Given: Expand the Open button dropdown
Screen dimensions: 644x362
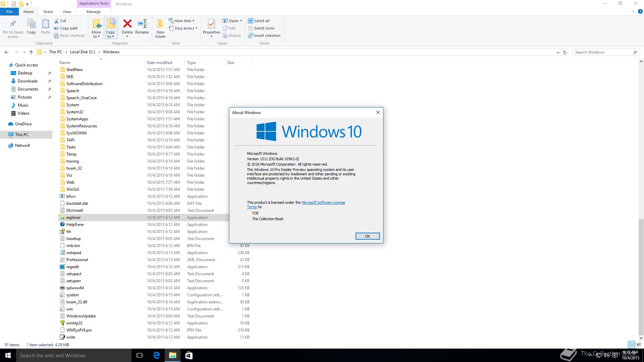Looking at the screenshot, I should (x=241, y=21).
